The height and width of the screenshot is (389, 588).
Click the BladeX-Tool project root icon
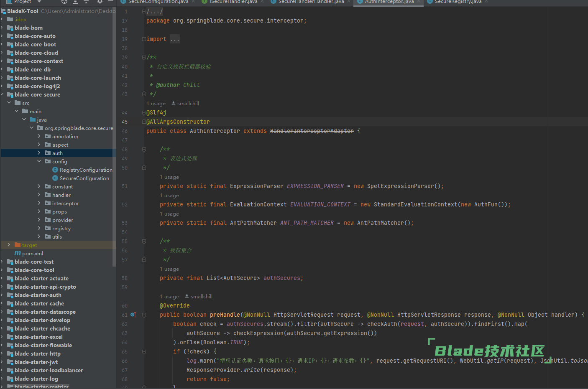point(3,11)
